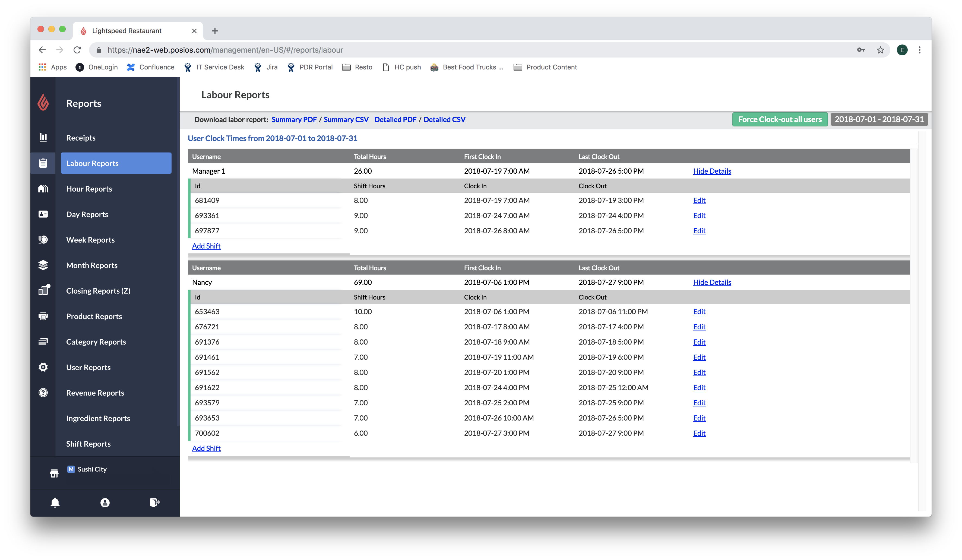The height and width of the screenshot is (560, 962).
Task: Open the help question mark icon
Action: pos(43,393)
